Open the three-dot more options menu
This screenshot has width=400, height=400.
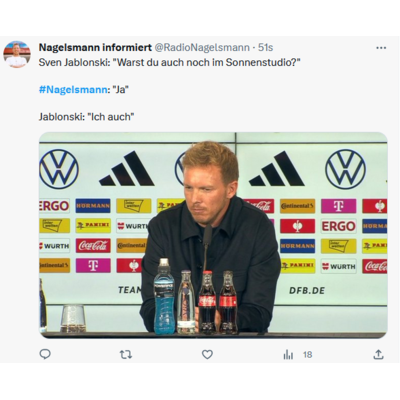coord(381,48)
